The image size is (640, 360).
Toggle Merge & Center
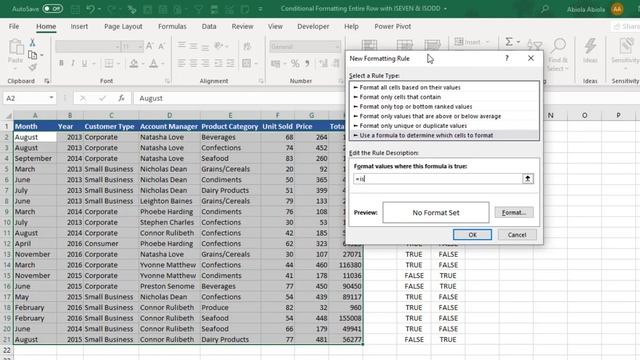(x=246, y=63)
